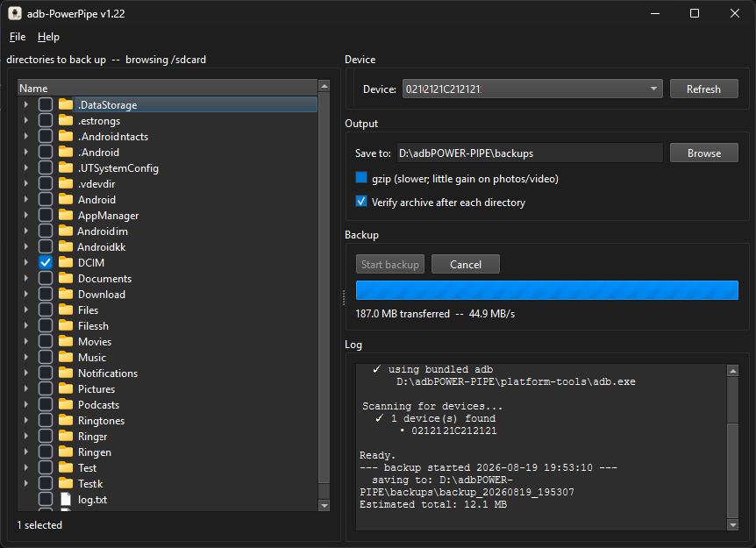Screen dimensions: 756x548
Task: Click the log.txt file icon
Action: tap(66, 499)
